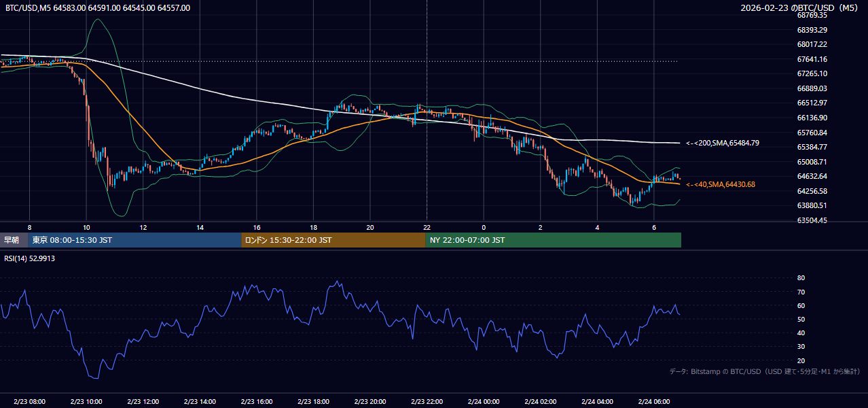Click the 68393.29 price axis label
This screenshot has width=868, height=408.
pyautogui.click(x=812, y=30)
